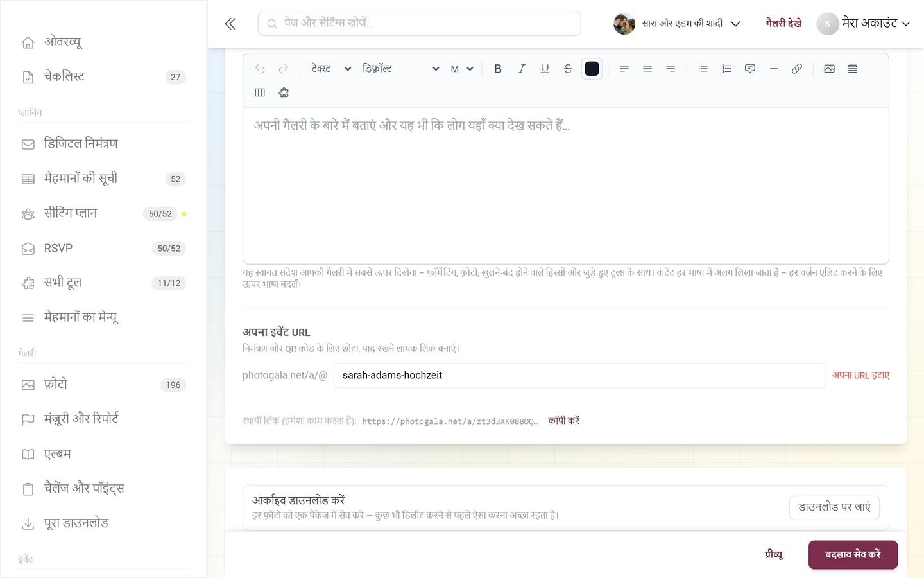This screenshot has height=578, width=924.
Task: Click अपना URL हटाएं to remove custom URL
Action: point(861,376)
